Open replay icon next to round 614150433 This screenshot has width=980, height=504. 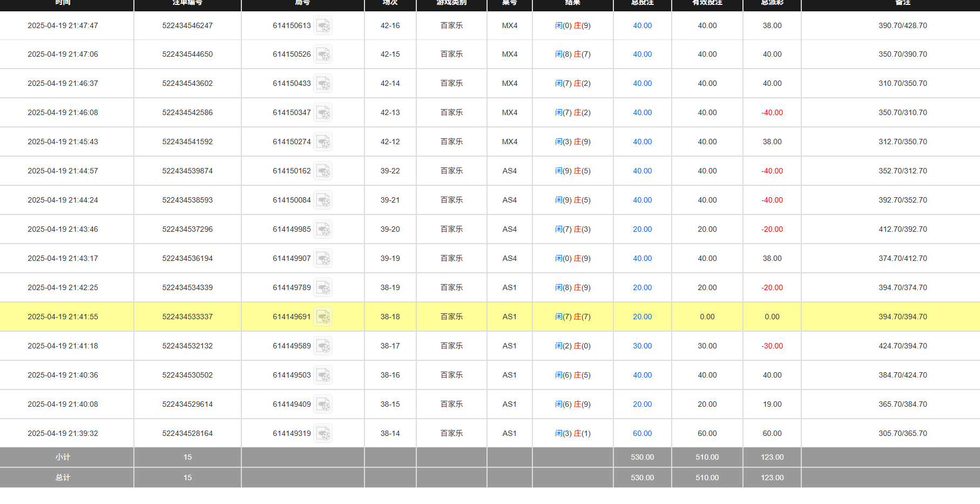(323, 84)
